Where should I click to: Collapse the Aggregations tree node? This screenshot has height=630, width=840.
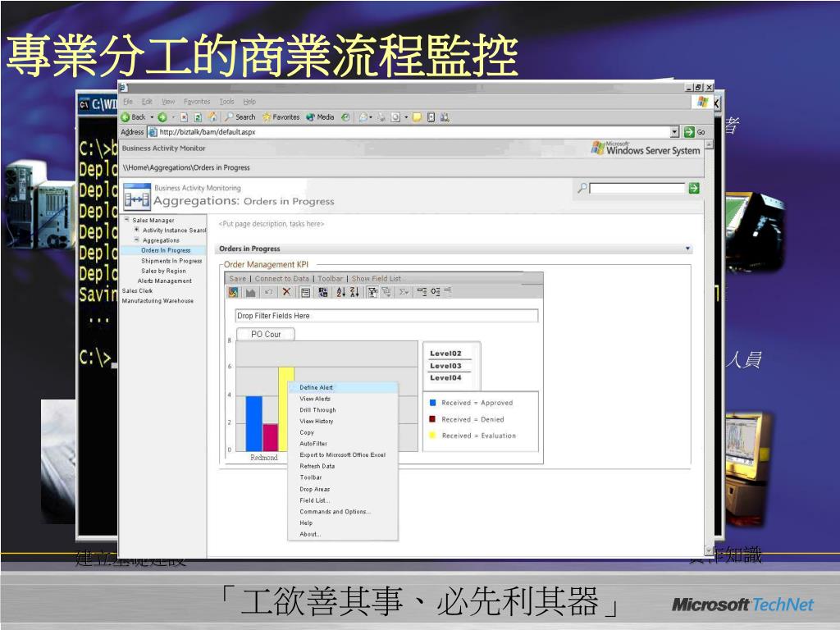137,240
